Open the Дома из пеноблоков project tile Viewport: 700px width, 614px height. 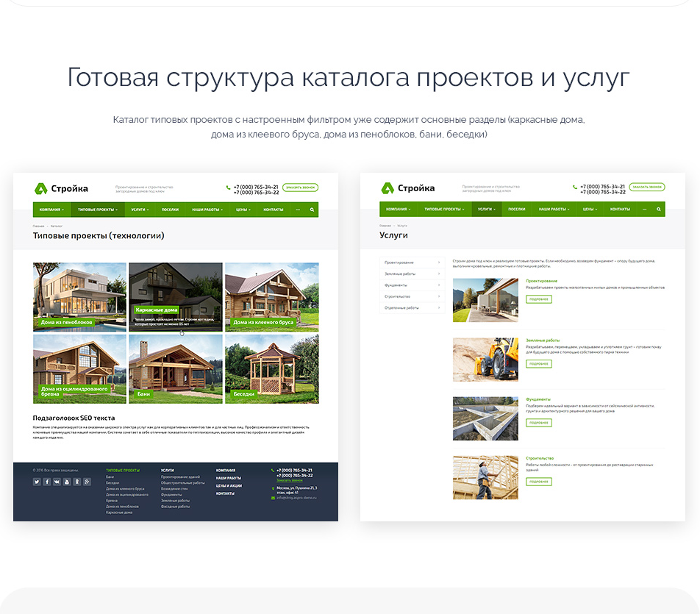79,297
